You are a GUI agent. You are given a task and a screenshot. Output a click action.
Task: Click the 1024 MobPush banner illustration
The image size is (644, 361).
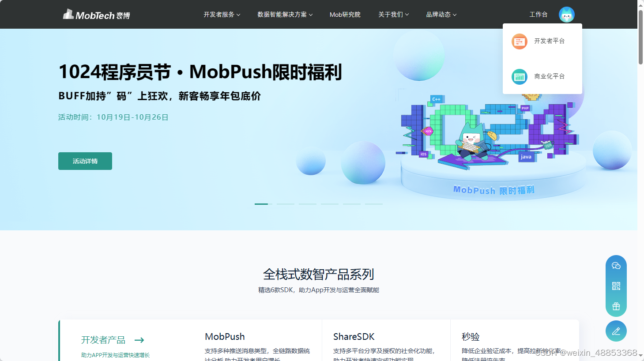pos(490,146)
